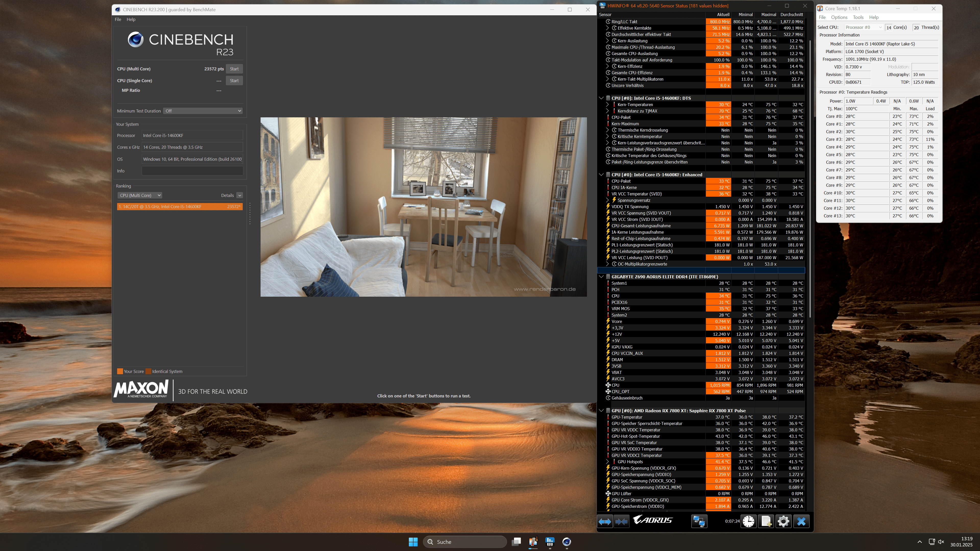The height and width of the screenshot is (551, 980).
Task: Open the HWiNFO icon in the taskbar
Action: pyautogui.click(x=550, y=542)
